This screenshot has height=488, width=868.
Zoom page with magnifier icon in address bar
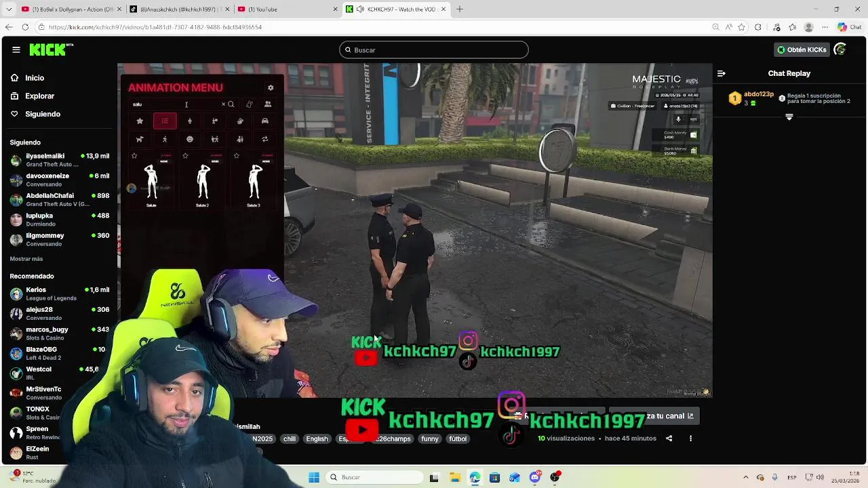pyautogui.click(x=715, y=27)
